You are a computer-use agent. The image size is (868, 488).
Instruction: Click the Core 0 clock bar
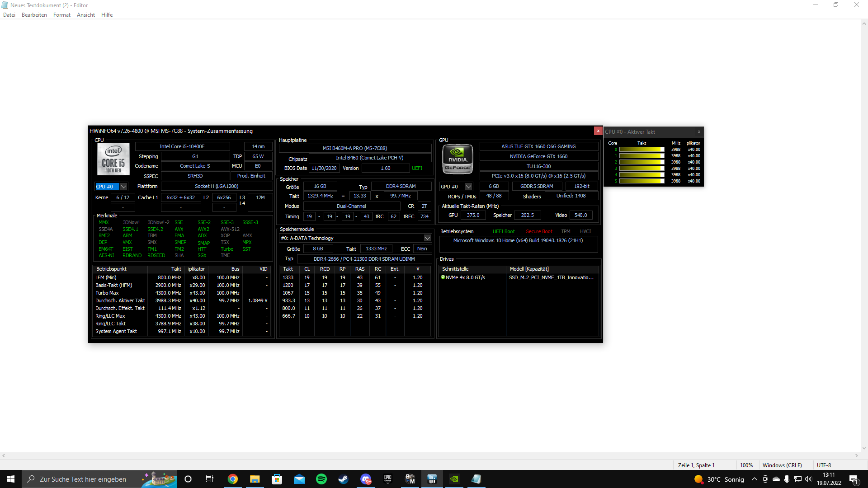point(642,150)
